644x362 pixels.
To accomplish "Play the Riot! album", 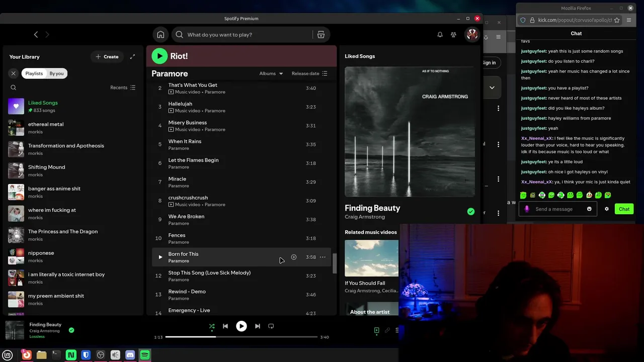I will pyautogui.click(x=159, y=56).
